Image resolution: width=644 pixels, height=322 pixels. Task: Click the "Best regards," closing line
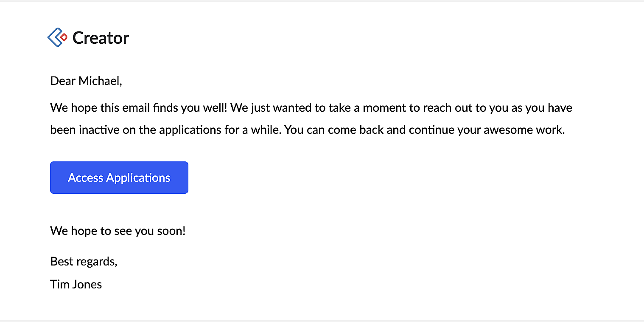pyautogui.click(x=84, y=261)
